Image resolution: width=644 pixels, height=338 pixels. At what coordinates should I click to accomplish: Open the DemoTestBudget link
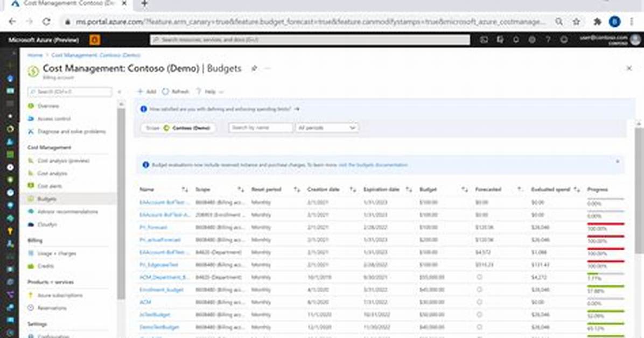tap(159, 327)
